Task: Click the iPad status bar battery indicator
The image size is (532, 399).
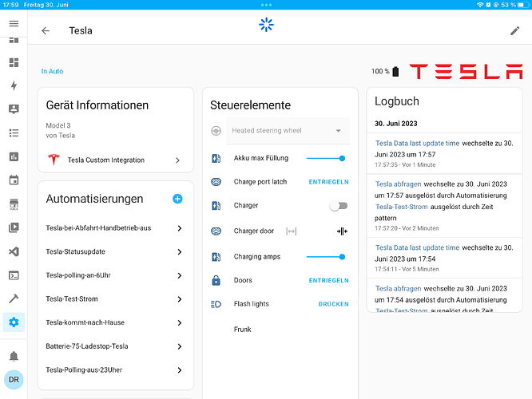Action: tap(523, 5)
